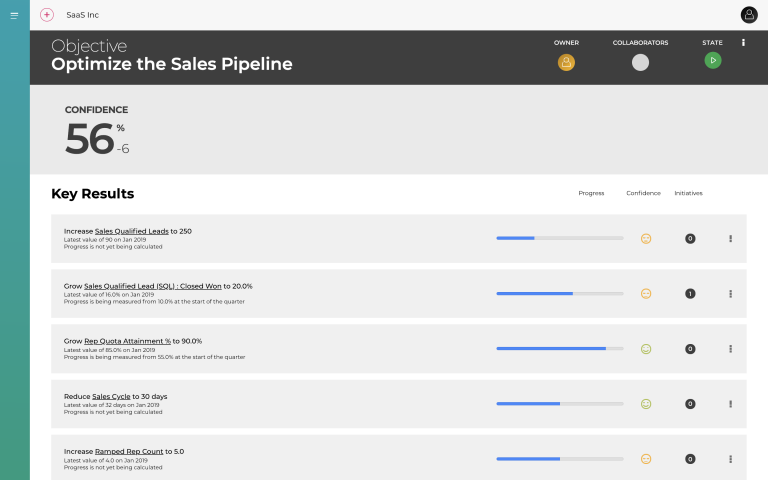Screen dimensions: 768x480
Task: Click confidence face for SQL : Closed Won row
Action: (x=646, y=293)
